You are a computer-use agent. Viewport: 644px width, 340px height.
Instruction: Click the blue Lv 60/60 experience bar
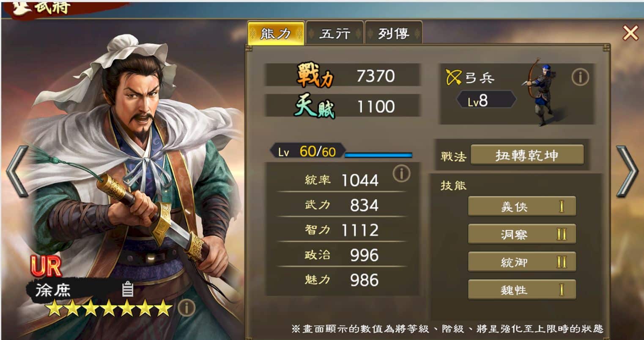[378, 155]
